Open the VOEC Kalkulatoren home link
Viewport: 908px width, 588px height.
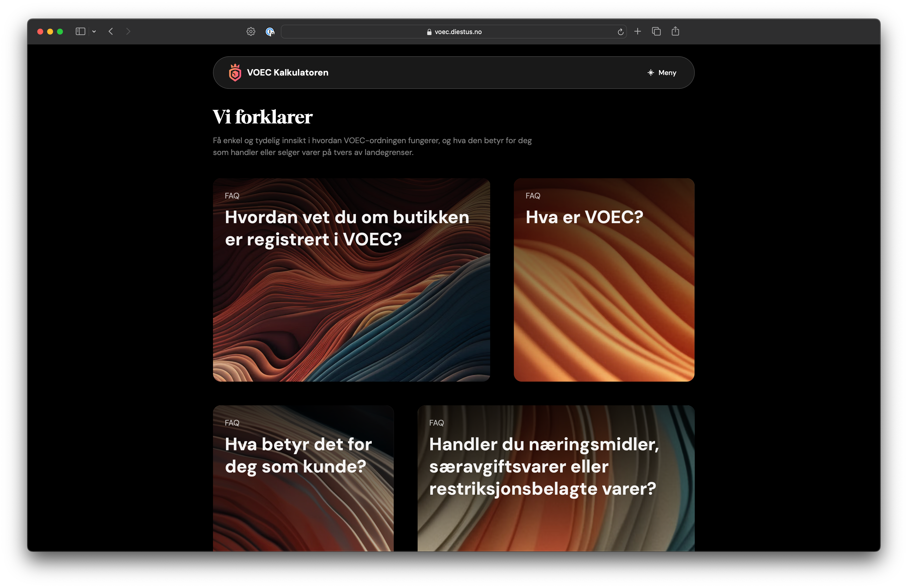(x=278, y=73)
